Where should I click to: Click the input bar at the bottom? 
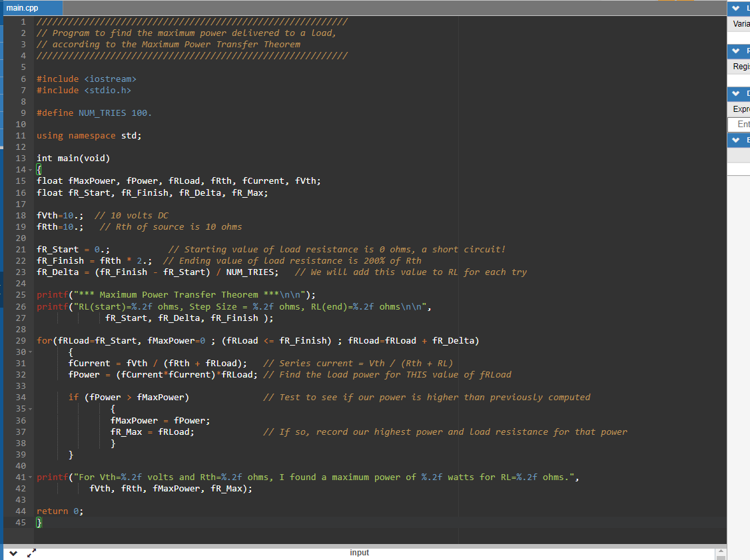pyautogui.click(x=360, y=552)
